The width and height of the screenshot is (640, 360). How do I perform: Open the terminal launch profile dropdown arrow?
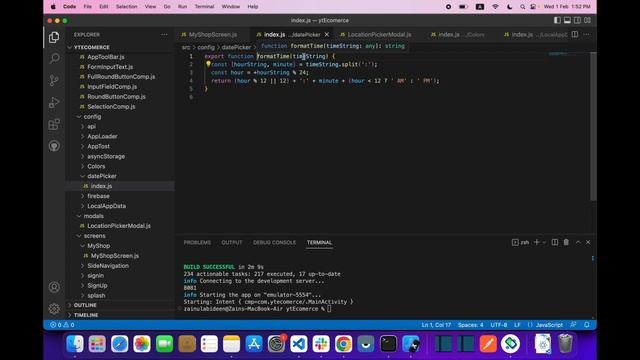coord(544,242)
